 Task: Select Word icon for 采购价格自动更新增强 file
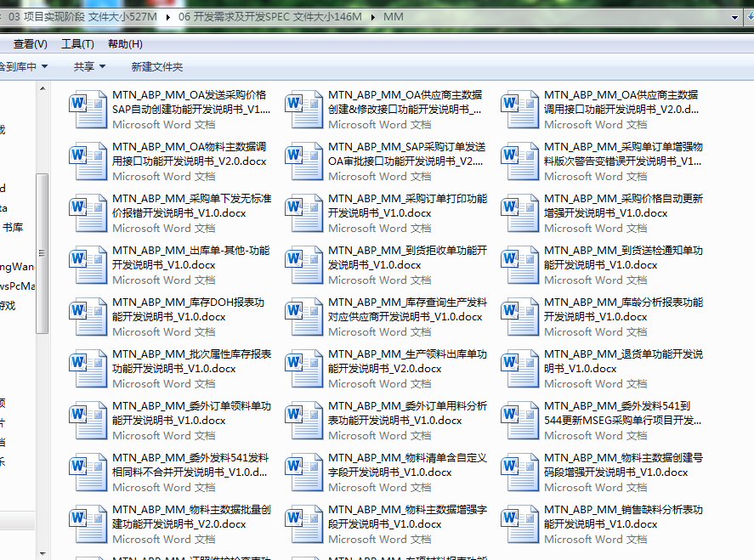coord(519,213)
